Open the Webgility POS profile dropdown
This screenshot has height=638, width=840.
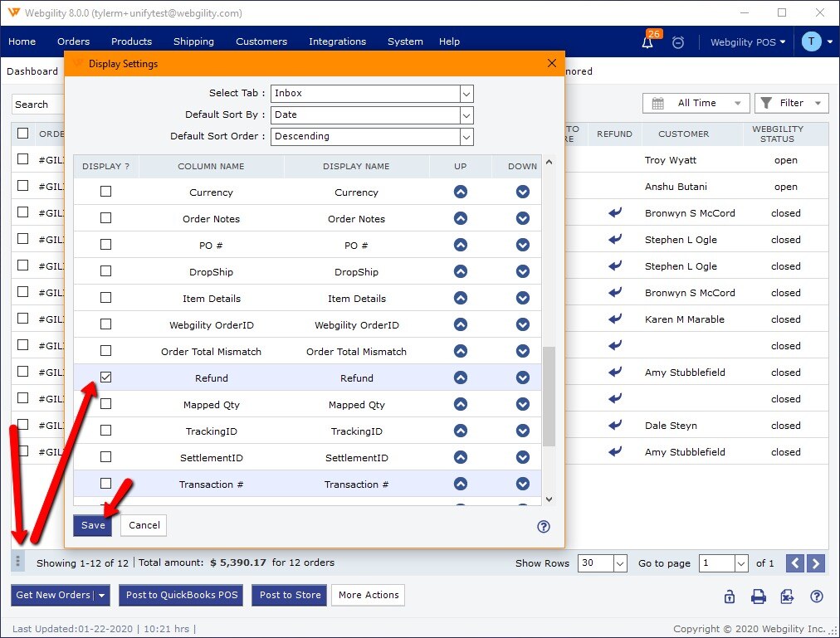pos(748,41)
